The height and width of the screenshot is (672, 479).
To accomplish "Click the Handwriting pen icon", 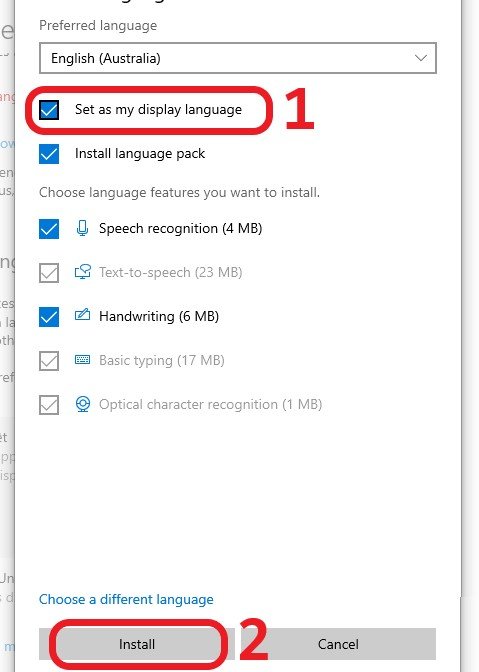I will pos(82,315).
